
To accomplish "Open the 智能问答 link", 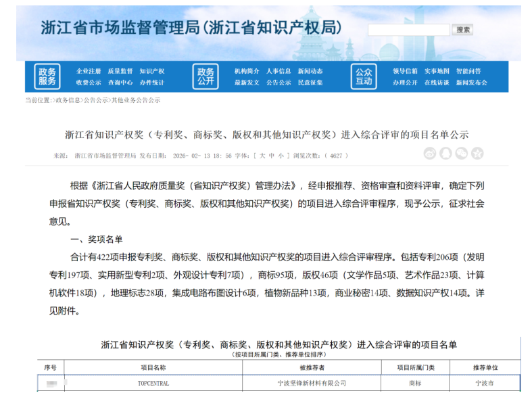I will click(468, 71).
